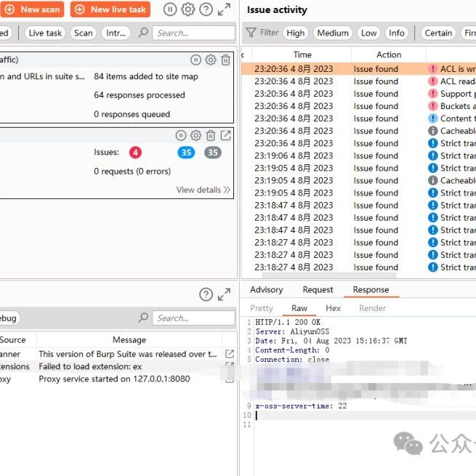Click the blue 35 issues badge

click(x=186, y=153)
